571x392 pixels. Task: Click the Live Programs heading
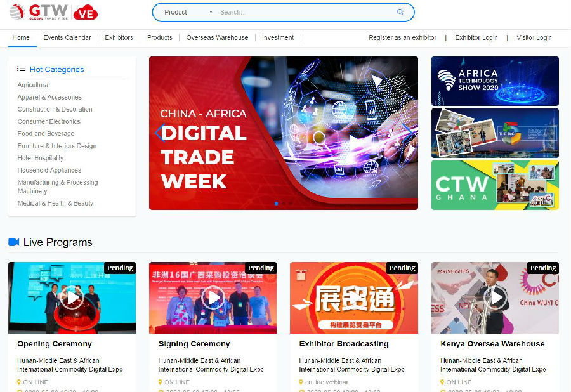click(x=58, y=242)
